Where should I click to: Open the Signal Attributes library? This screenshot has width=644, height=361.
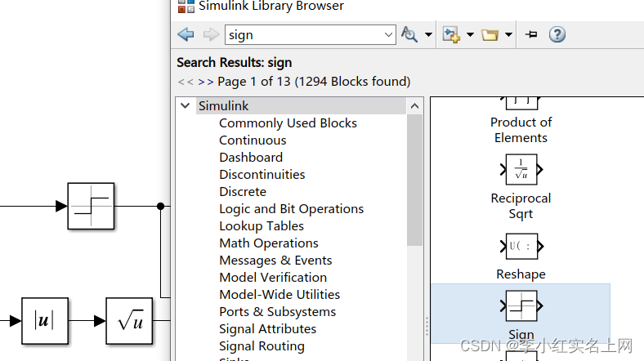point(267,329)
